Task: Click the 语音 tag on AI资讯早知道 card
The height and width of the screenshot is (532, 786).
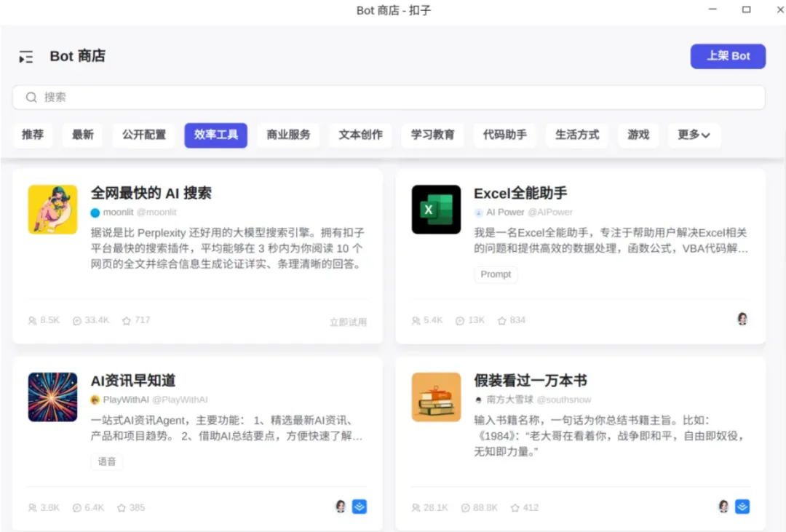Action: pyautogui.click(x=107, y=462)
